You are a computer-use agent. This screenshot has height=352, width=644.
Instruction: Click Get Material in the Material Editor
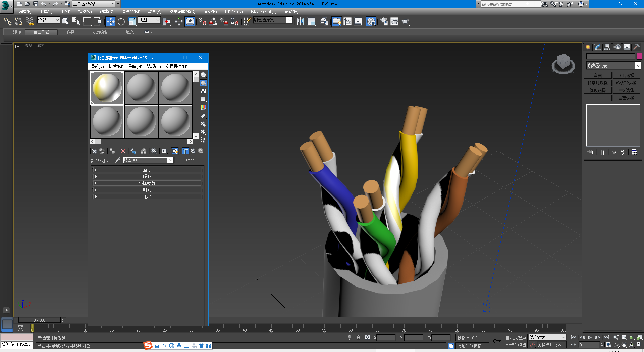[x=94, y=151]
